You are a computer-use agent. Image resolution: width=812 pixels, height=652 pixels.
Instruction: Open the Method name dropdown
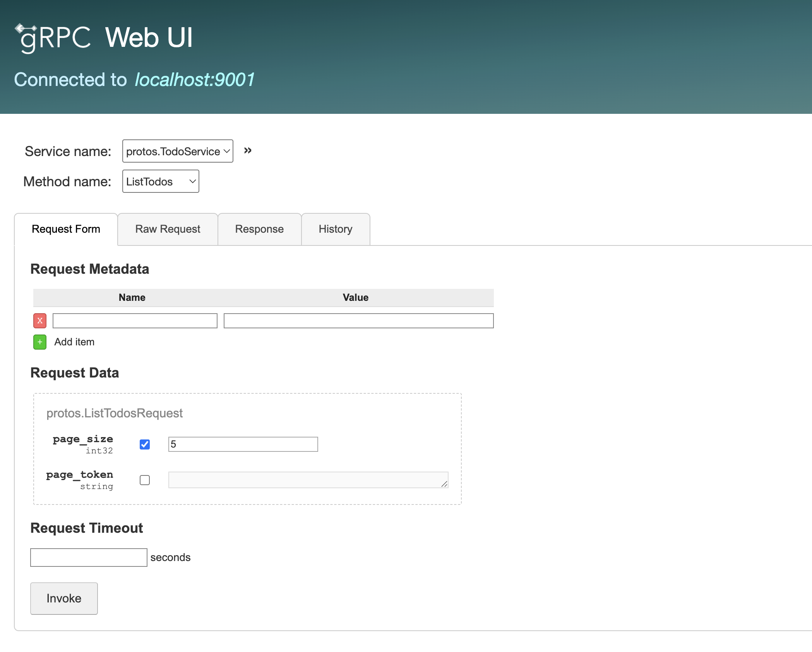click(x=160, y=181)
